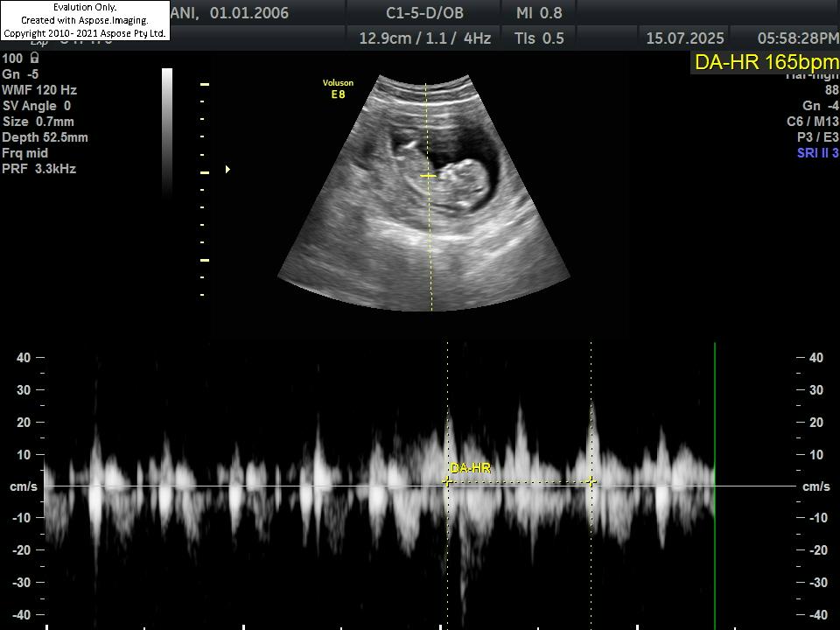840x630 pixels.
Task: Click the C1-5-D/OB probe preset label
Action: (x=424, y=13)
